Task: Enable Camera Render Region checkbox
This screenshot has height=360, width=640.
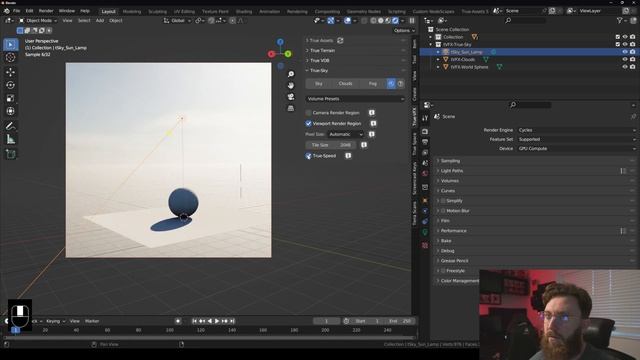Action: tap(309, 113)
